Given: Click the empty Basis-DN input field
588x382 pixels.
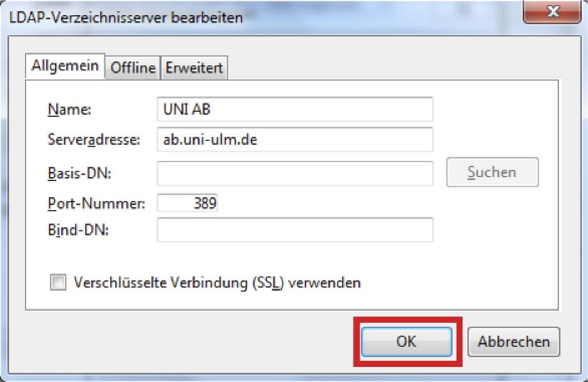Looking at the screenshot, I should point(295,173).
